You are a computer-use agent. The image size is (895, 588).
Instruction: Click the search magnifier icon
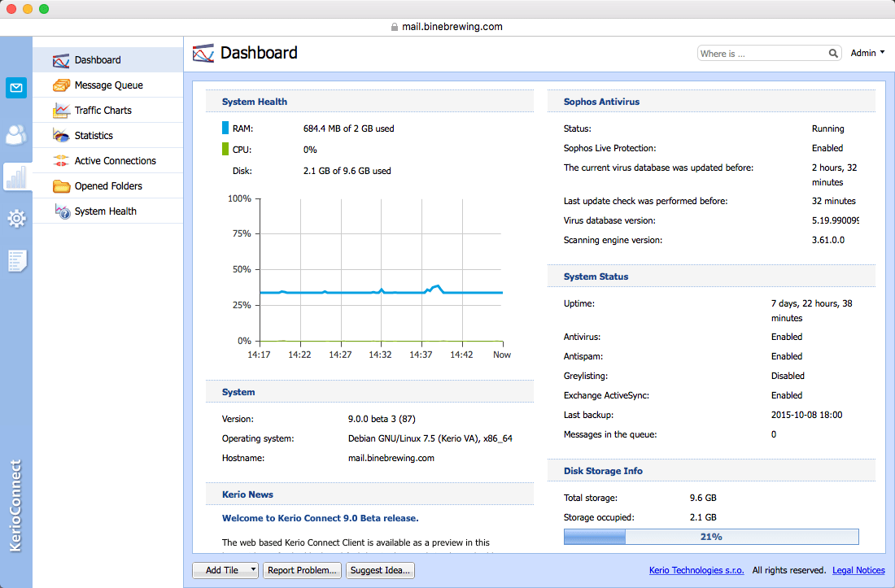[833, 54]
